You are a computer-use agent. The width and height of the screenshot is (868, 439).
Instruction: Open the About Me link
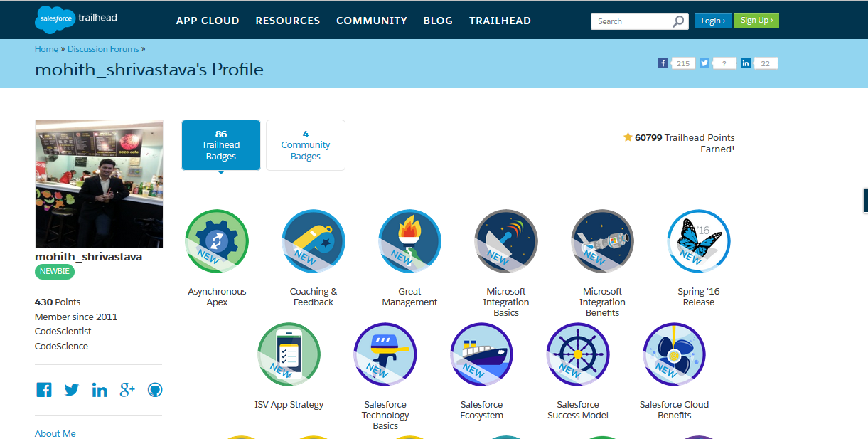pos(55,433)
